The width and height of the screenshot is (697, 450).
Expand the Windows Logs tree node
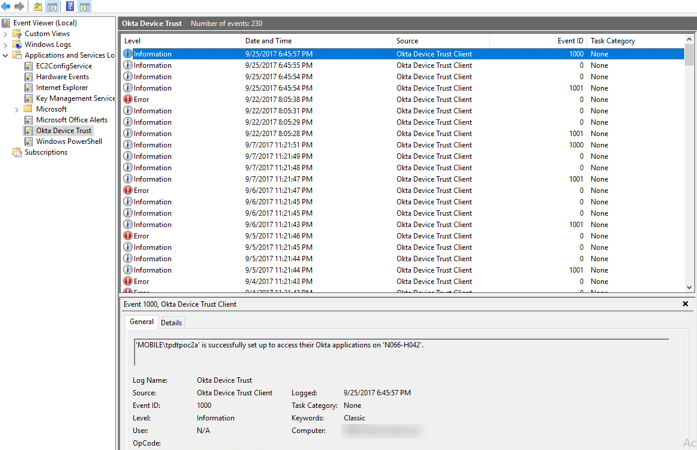pyautogui.click(x=6, y=44)
